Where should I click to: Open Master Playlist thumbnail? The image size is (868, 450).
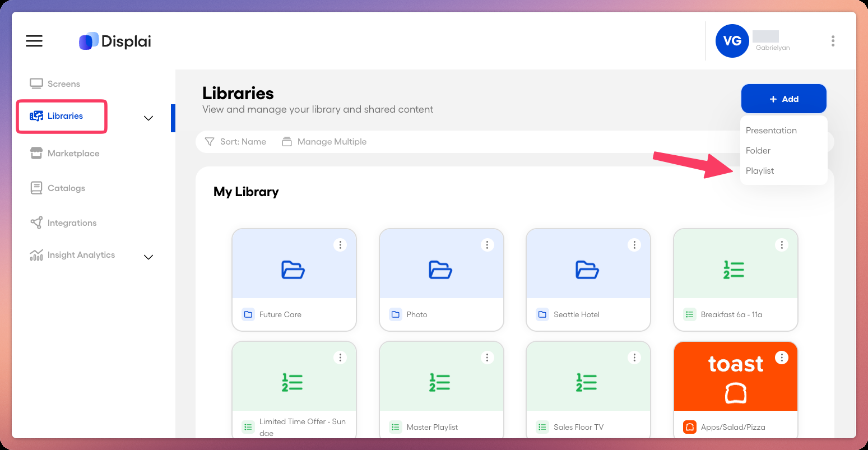click(442, 376)
